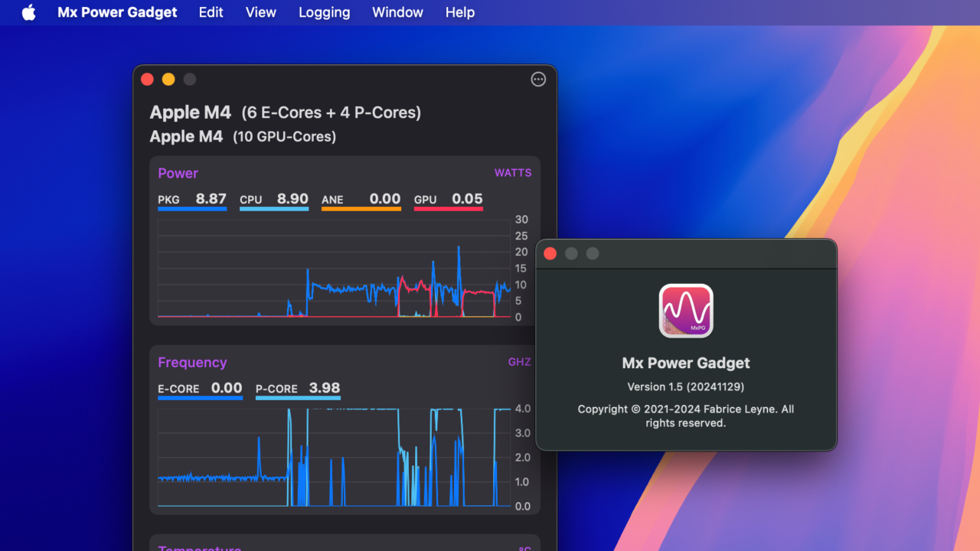Close the About window with red button
The image size is (980, 551).
pyautogui.click(x=550, y=254)
